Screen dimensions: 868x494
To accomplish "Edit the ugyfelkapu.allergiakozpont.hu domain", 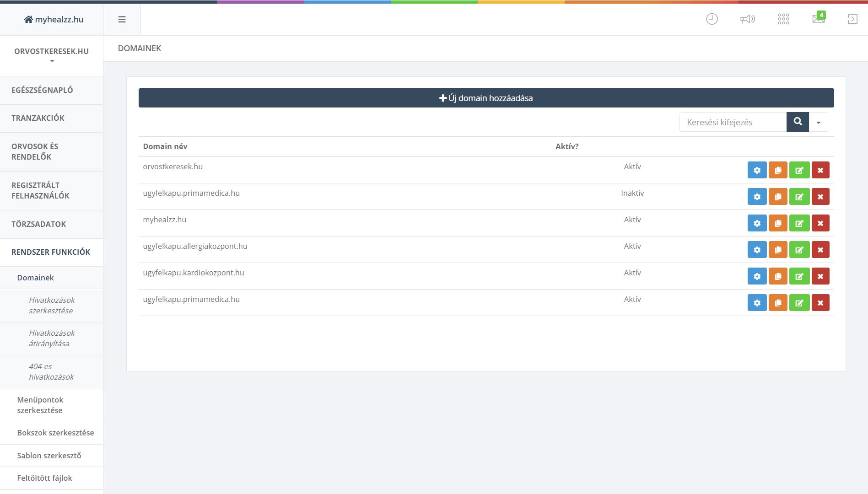I will coord(799,250).
